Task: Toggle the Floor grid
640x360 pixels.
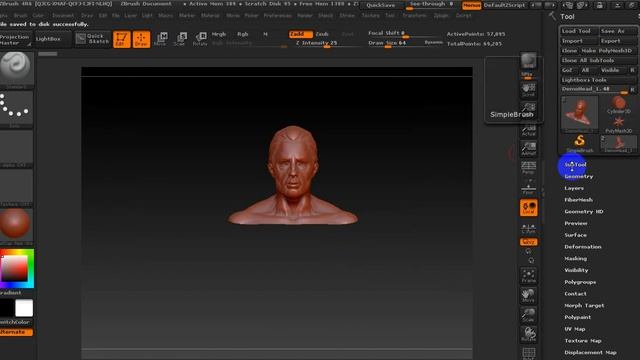Action: coord(529,187)
